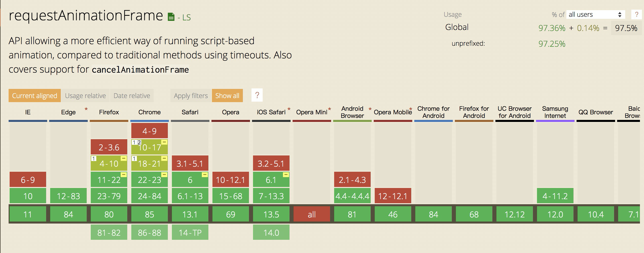Open the LS status link
The height and width of the screenshot is (253, 644).
click(x=186, y=17)
